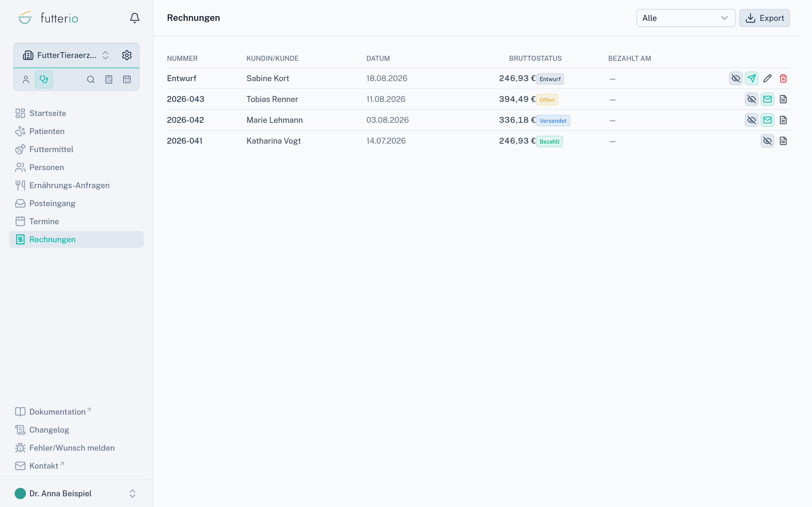The height and width of the screenshot is (507, 812).
Task: Open the search icon in the sidebar toolbar
Action: [91, 79]
